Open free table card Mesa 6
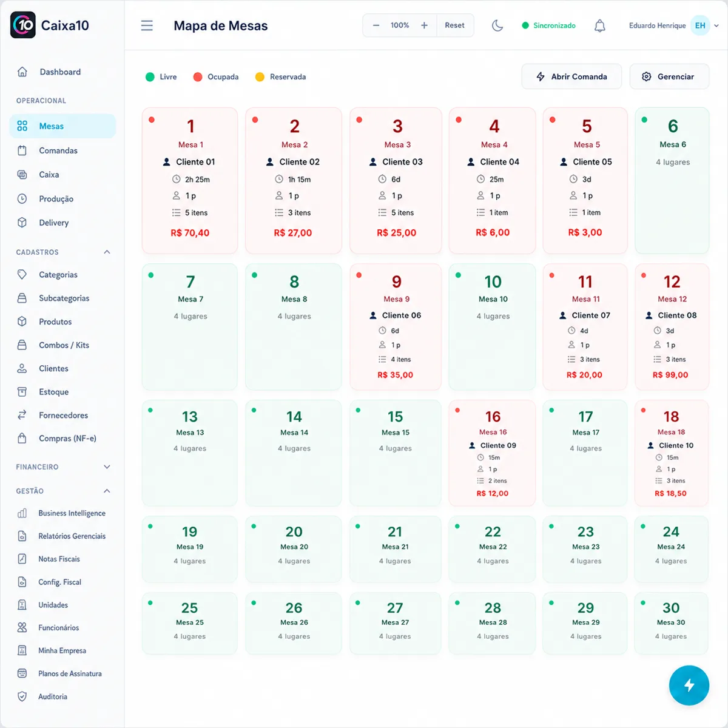 point(672,181)
